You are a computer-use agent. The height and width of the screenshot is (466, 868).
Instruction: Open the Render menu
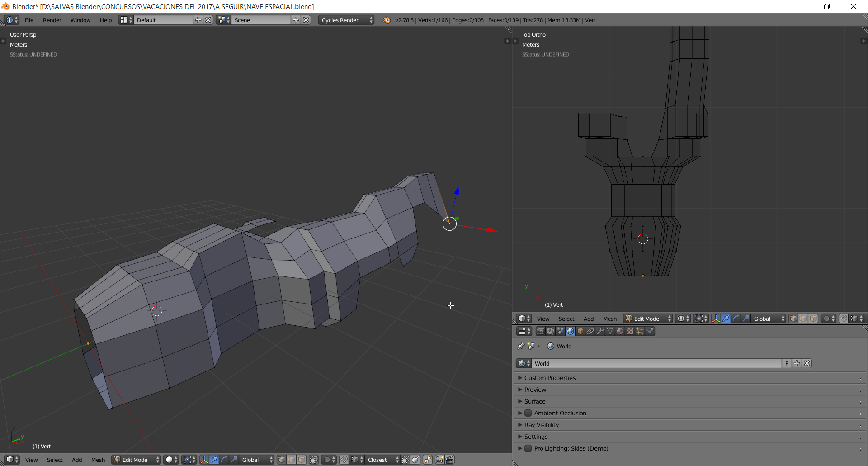52,20
